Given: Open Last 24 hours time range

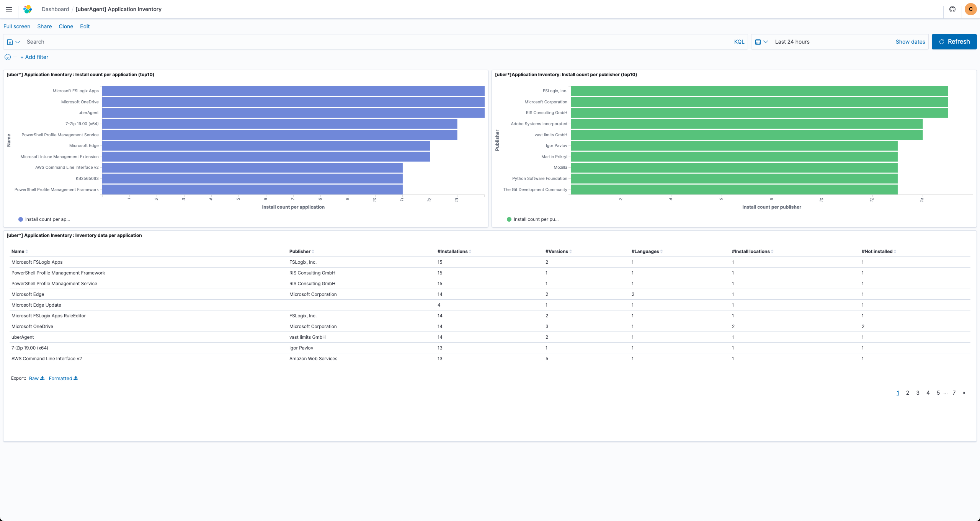Looking at the screenshot, I should click(792, 42).
